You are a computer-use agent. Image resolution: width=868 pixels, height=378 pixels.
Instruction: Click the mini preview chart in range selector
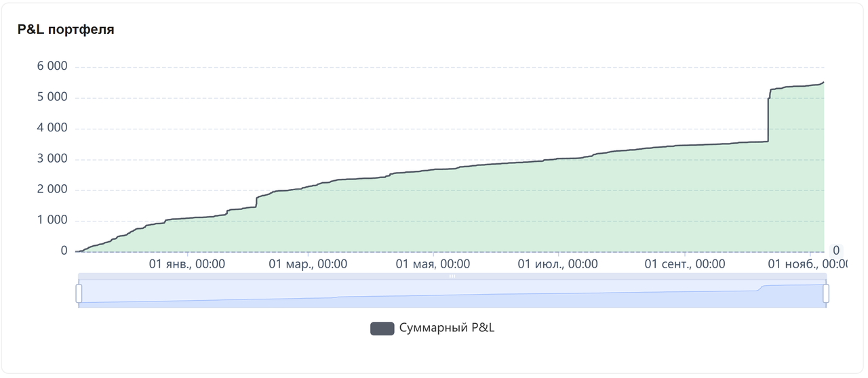click(452, 294)
